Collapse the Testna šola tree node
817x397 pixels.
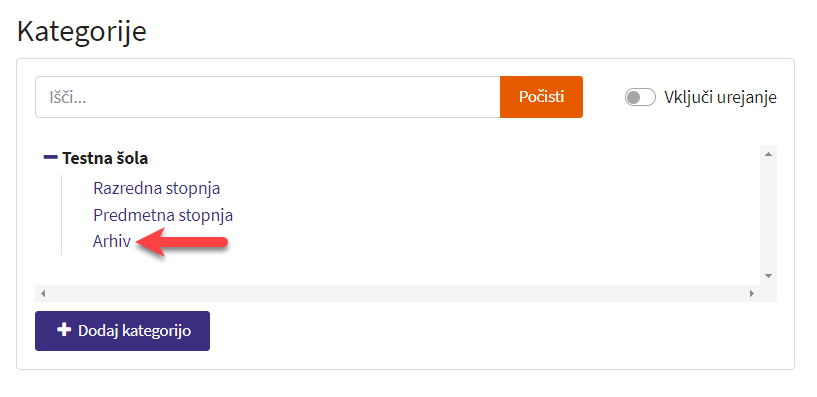coord(51,157)
